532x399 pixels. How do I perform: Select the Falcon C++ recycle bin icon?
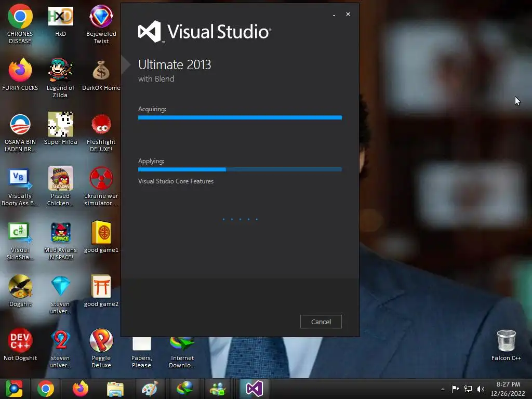(506, 345)
